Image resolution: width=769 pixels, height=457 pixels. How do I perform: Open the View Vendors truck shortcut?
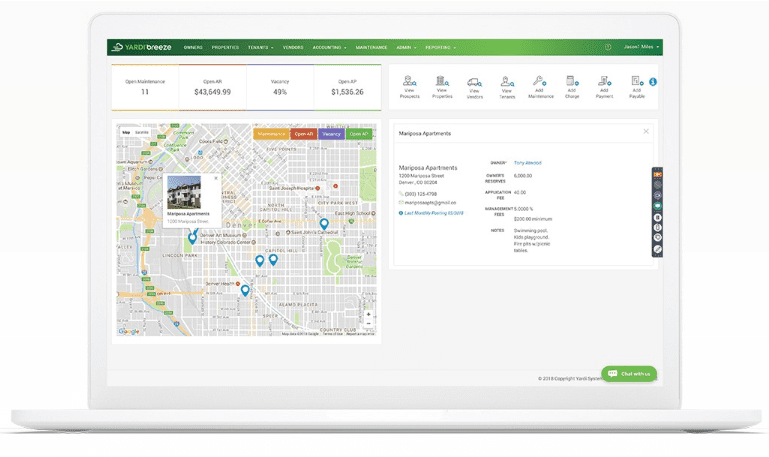click(x=474, y=87)
